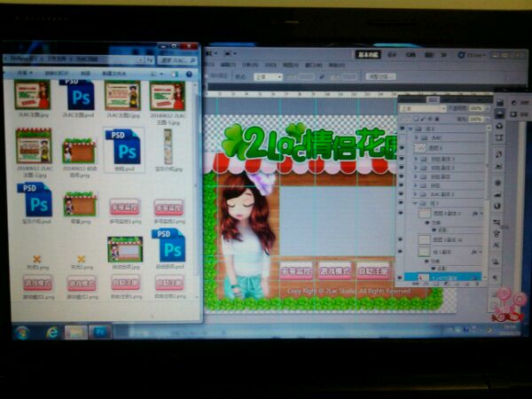Click the Windows Start orb on the taskbar

click(23, 332)
